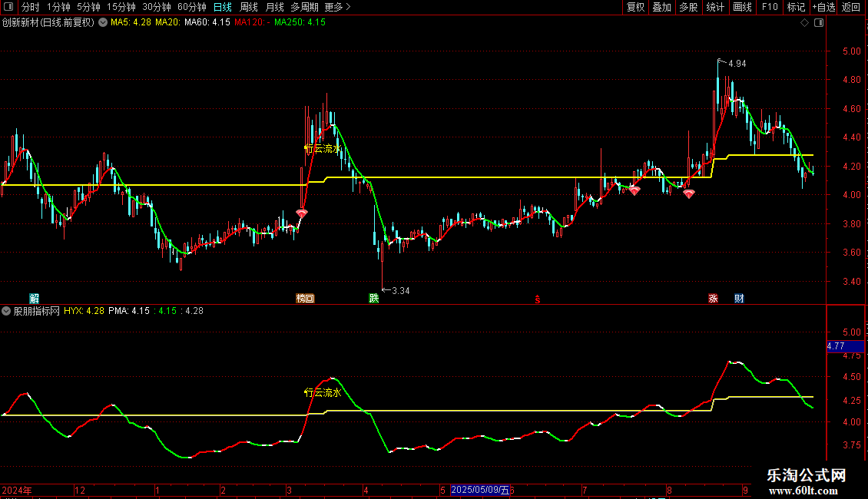Open the F10 company info
This screenshot has height=499, width=868.
pyautogui.click(x=770, y=7)
